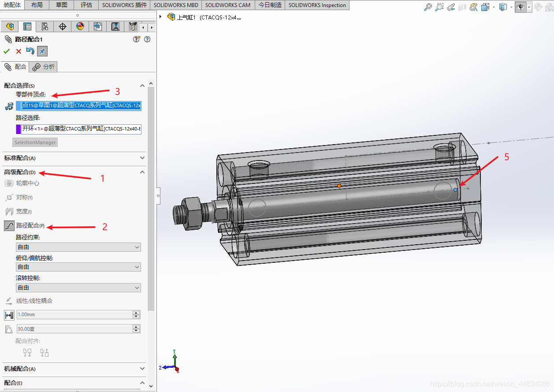Open the 路径约束 dropdown
The image size is (554, 392).
78,247
